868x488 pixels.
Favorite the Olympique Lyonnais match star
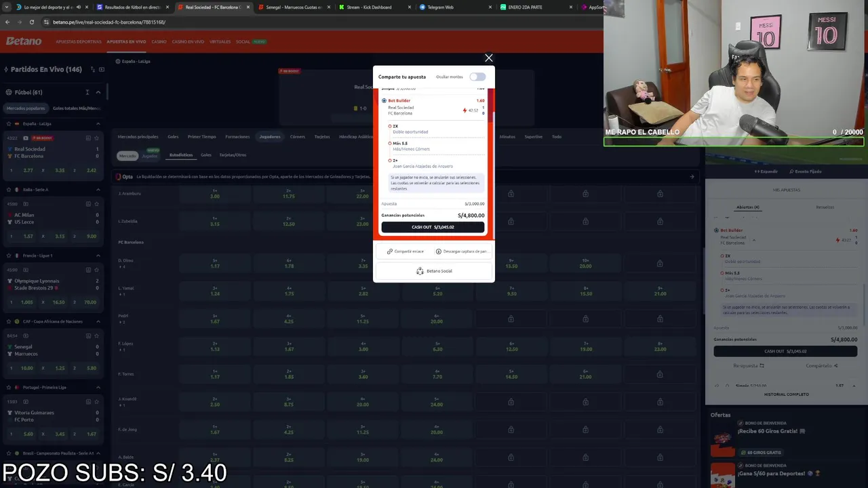pos(98,270)
